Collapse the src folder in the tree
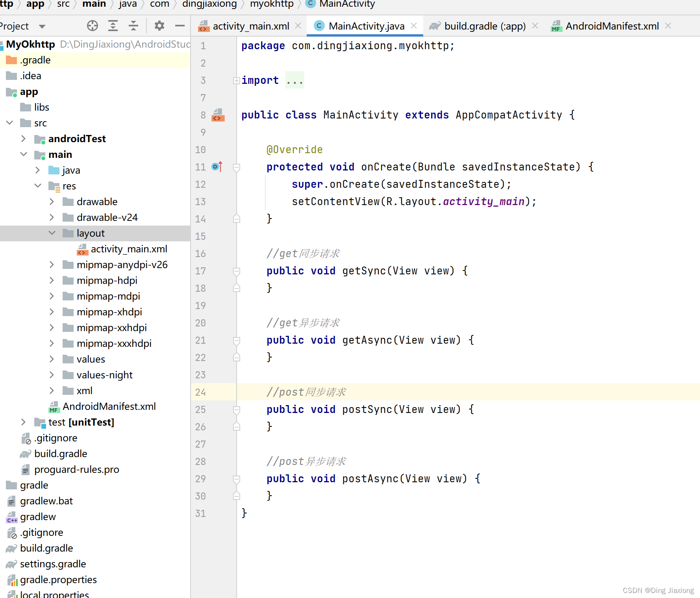The height and width of the screenshot is (598, 700). 10,123
